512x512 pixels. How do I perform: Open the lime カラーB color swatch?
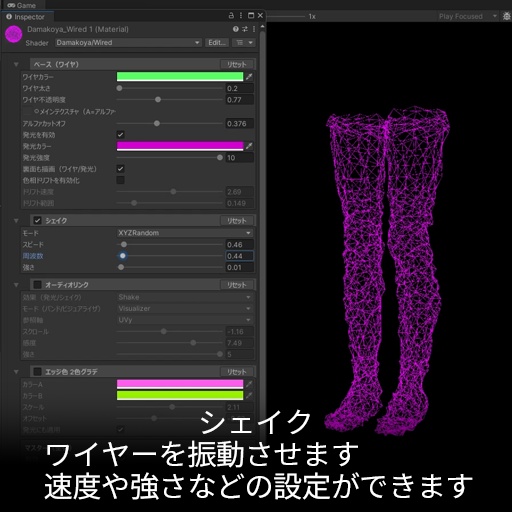pos(180,396)
